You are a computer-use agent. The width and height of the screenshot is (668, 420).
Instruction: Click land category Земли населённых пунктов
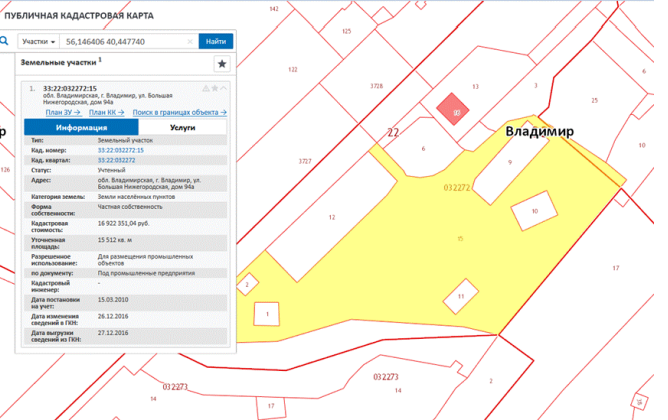[136, 197]
